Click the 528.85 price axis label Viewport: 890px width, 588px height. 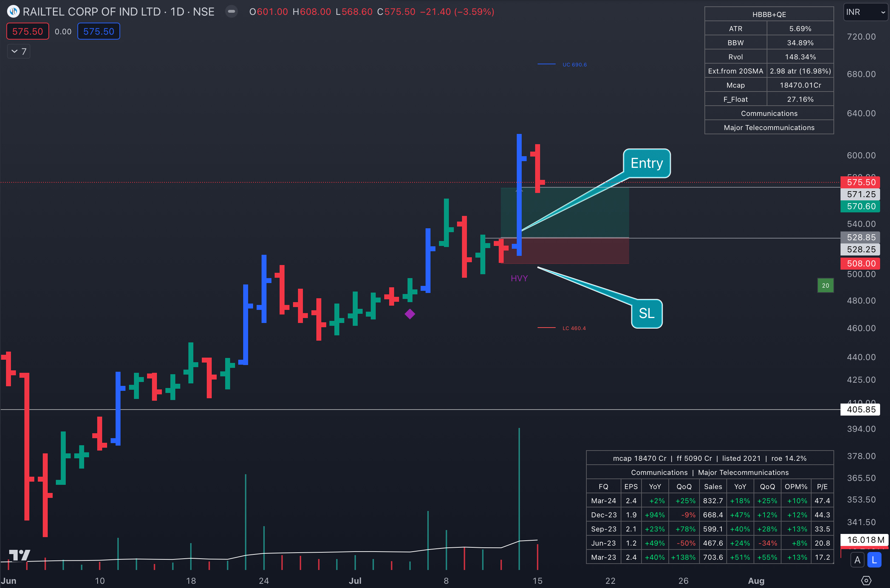point(860,237)
